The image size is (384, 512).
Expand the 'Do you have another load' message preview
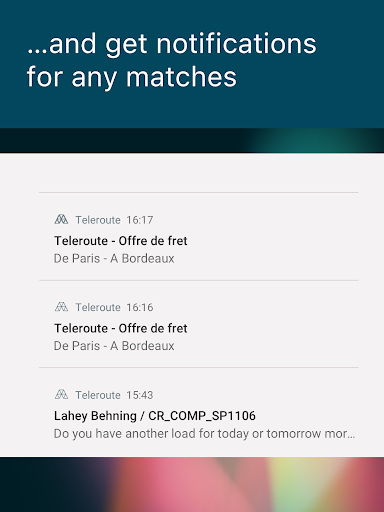coord(204,434)
